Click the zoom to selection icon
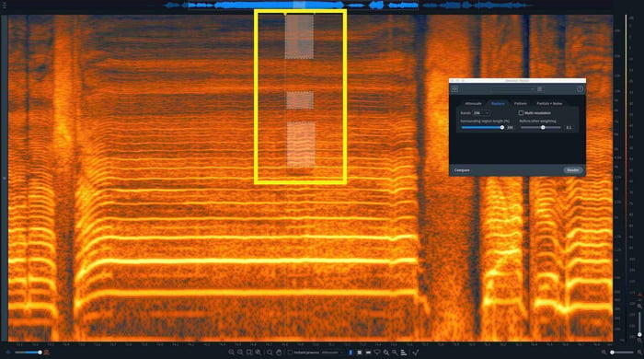Viewport: 644px width, 359px height. 249,353
